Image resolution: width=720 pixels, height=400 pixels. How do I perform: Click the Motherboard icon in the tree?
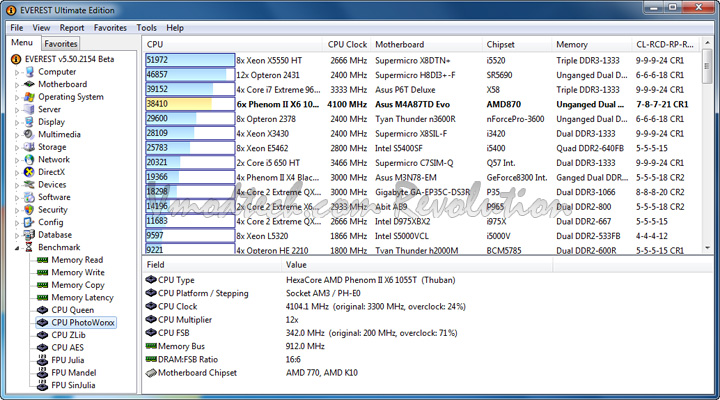click(x=29, y=84)
